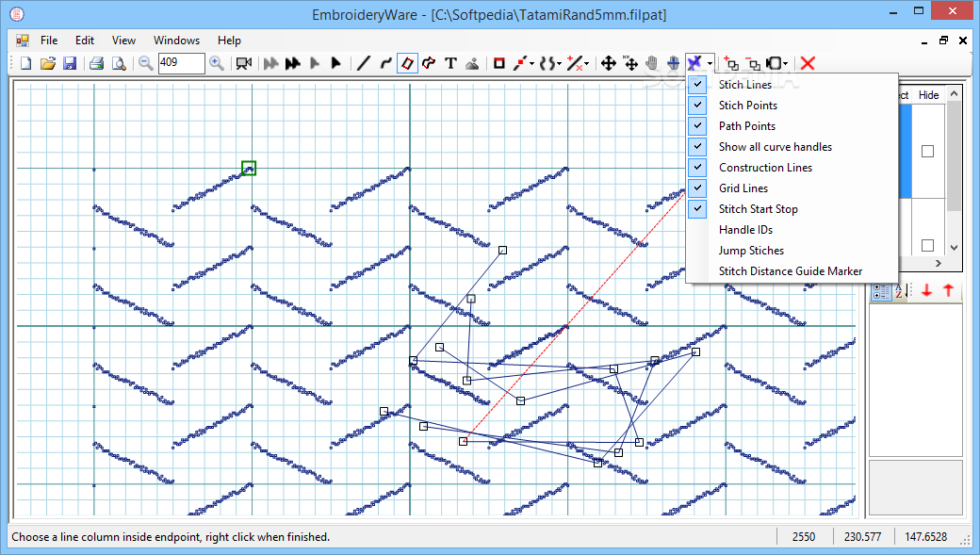Select the four-arrow move tool
The image size is (980, 555).
pos(608,63)
